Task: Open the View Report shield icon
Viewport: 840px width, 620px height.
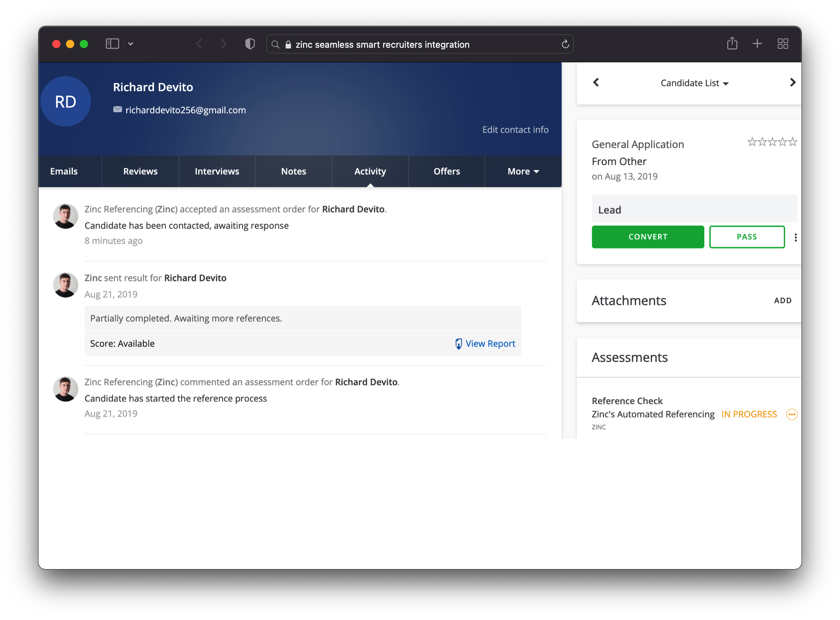Action: (458, 343)
